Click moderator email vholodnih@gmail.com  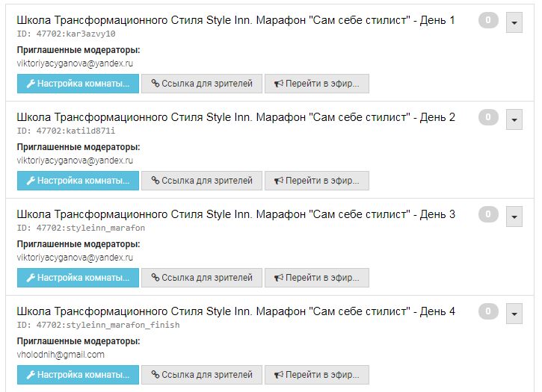(x=61, y=355)
